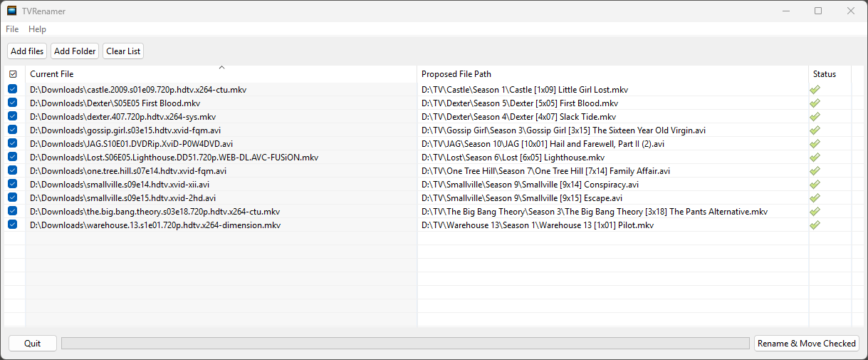The height and width of the screenshot is (360, 868).
Task: Select current file warehouse.13.s1e01.720p.hdtv.x264-dimension
Action: point(155,225)
